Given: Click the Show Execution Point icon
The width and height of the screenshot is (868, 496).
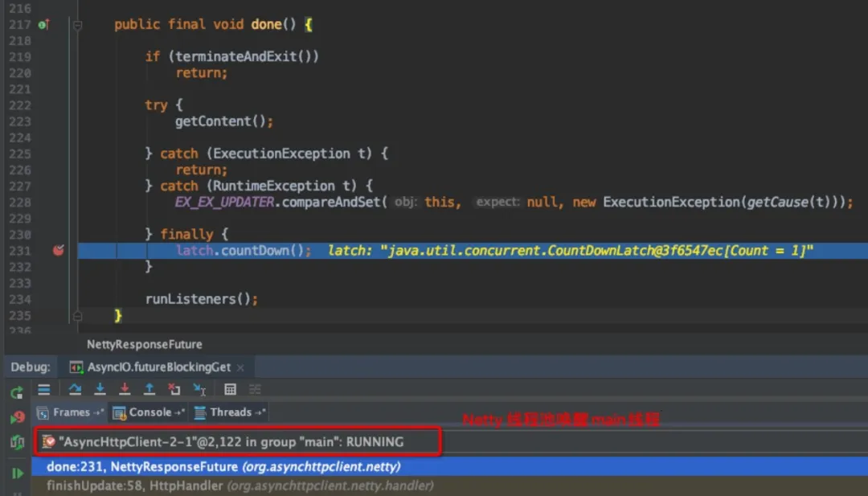Looking at the screenshot, I should click(x=43, y=389).
